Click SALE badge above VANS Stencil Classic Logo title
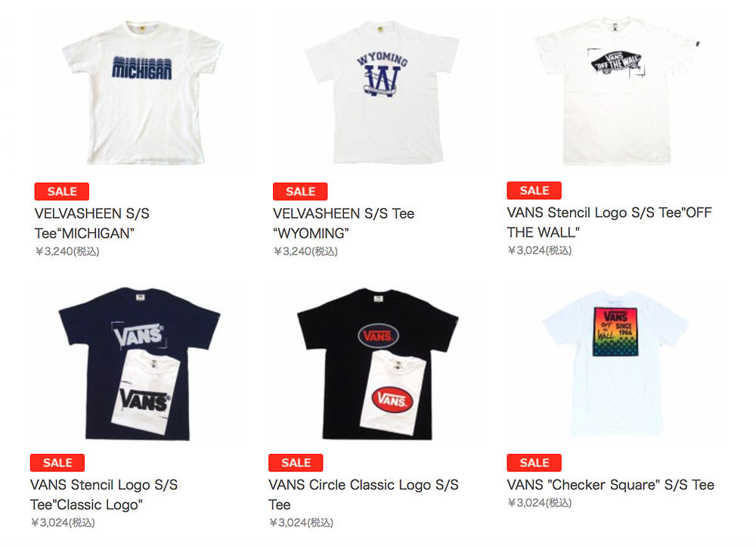The image size is (756, 547). click(57, 462)
